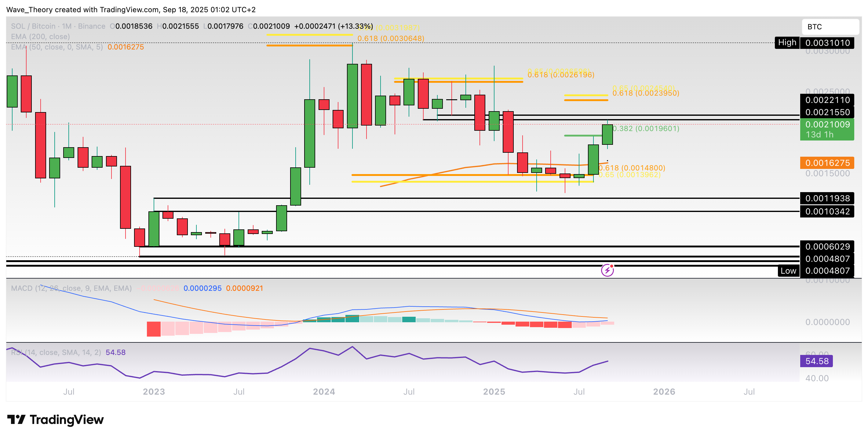Click the black Low price tag
The height and width of the screenshot is (438, 868).
pyautogui.click(x=788, y=271)
